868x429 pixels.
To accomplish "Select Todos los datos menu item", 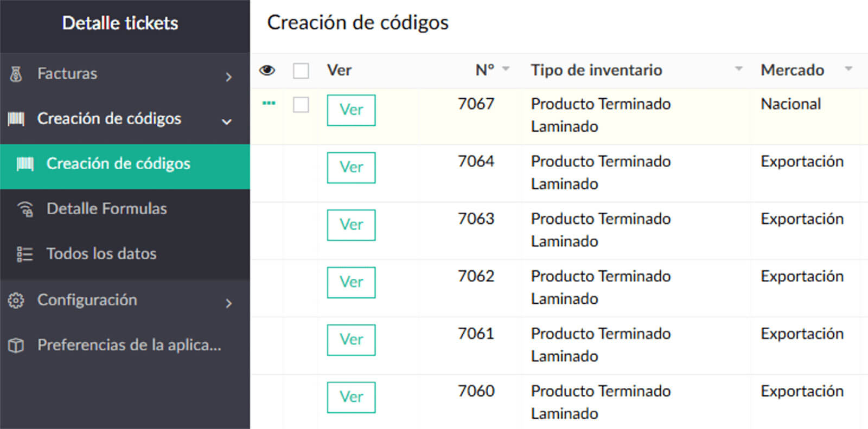I will coord(101,254).
